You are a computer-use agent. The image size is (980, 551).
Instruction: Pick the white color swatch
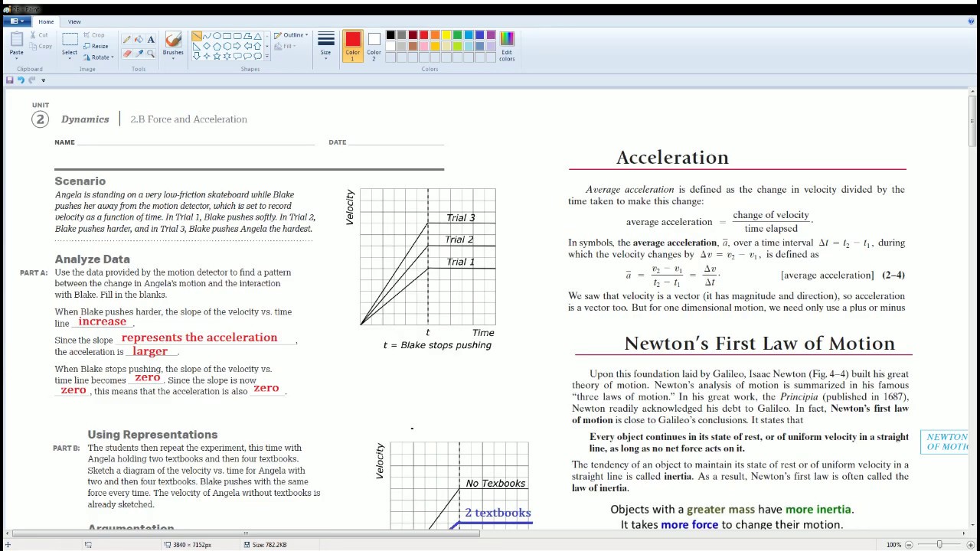390,46
